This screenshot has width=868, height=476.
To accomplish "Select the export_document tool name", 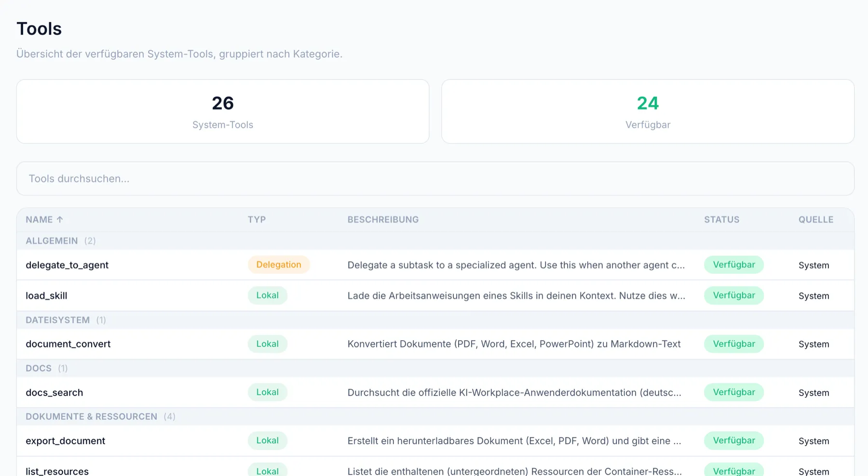I will coord(65,441).
